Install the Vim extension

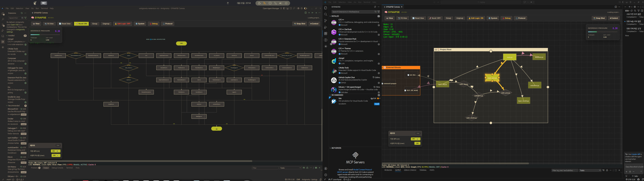click(x=377, y=104)
